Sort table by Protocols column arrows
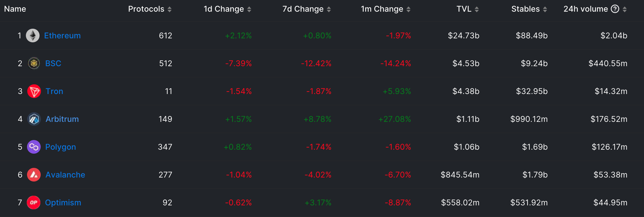Image resolution: width=644 pixels, height=217 pixels. pos(170,9)
